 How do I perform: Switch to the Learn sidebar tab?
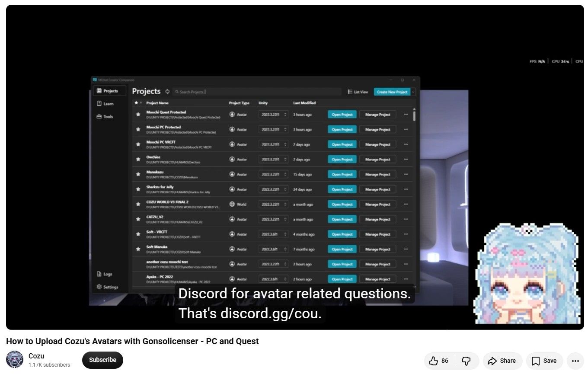105,104
